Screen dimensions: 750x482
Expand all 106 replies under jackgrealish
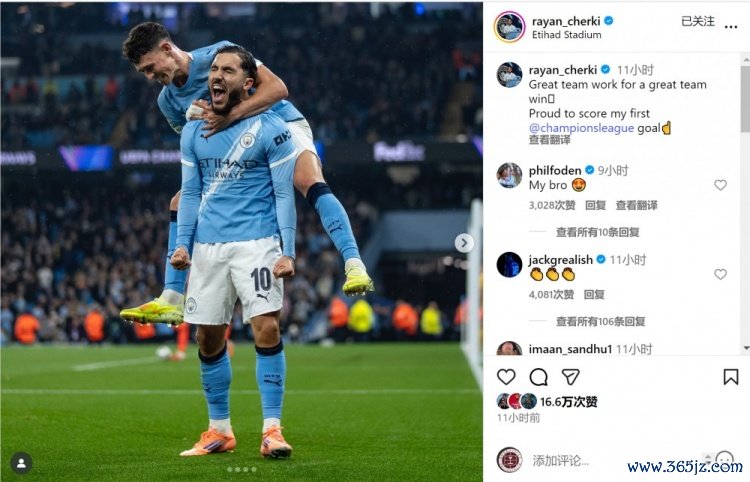click(x=600, y=321)
